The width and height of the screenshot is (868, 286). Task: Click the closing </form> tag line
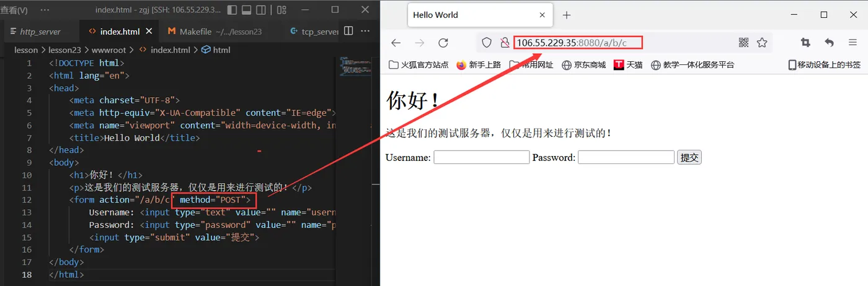pyautogui.click(x=86, y=249)
